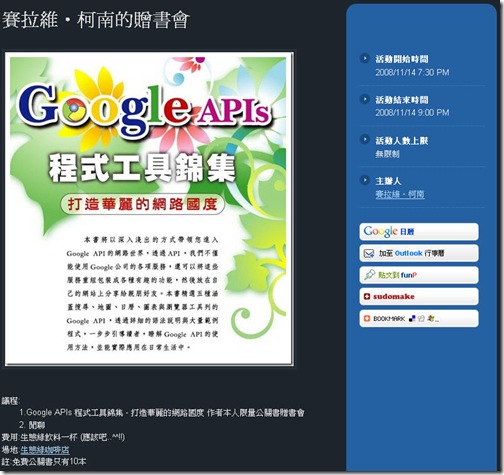Click the Google APIs book cover image
504x475 pixels.
point(149,209)
